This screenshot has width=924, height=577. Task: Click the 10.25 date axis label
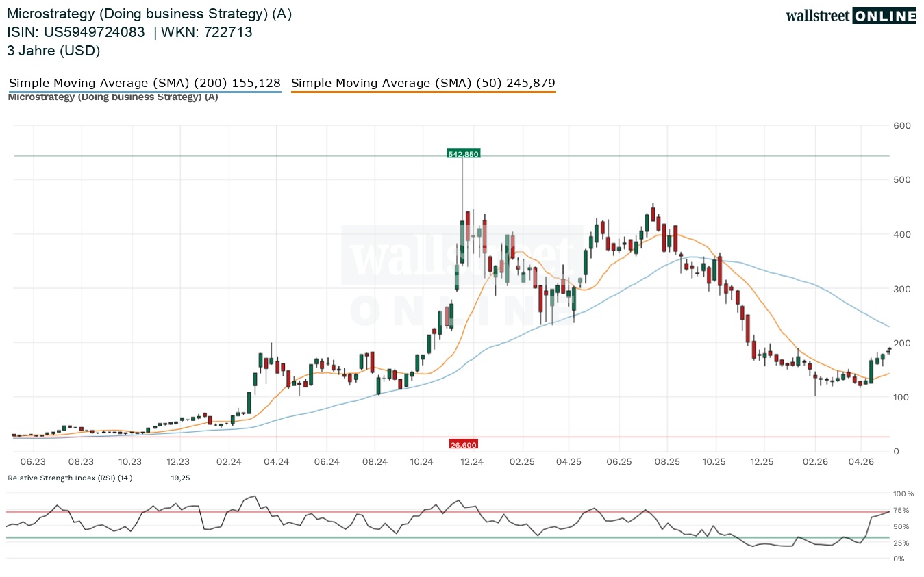[x=714, y=462]
